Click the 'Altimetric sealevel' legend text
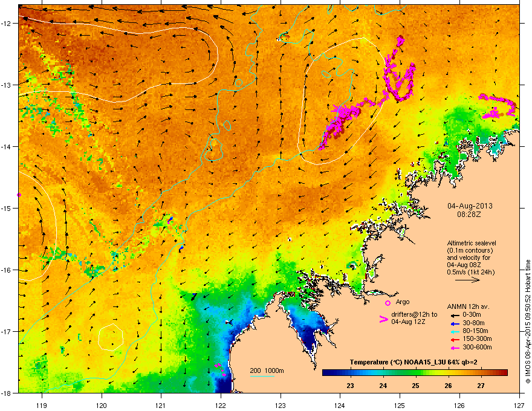This screenshot has width=532, height=411. click(472, 243)
